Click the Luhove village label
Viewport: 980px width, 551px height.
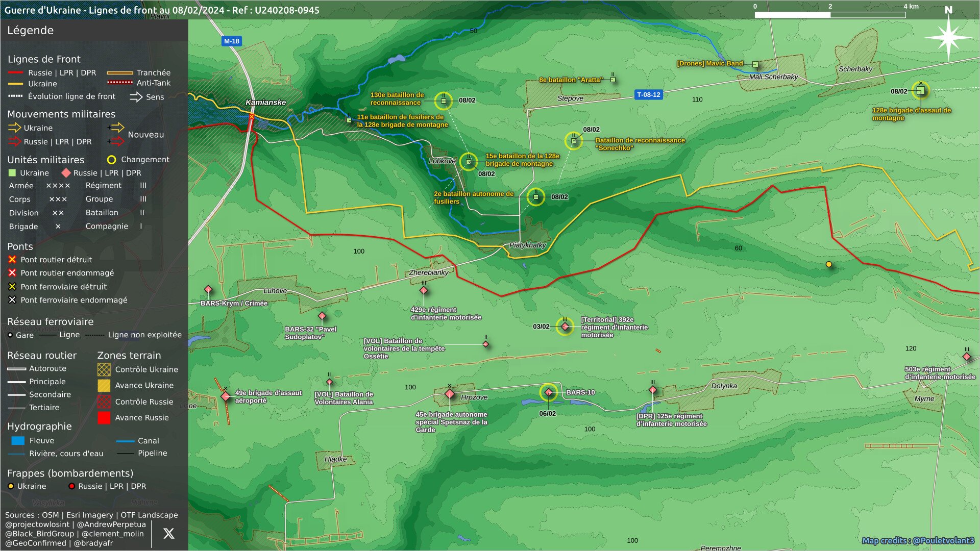[x=275, y=291]
